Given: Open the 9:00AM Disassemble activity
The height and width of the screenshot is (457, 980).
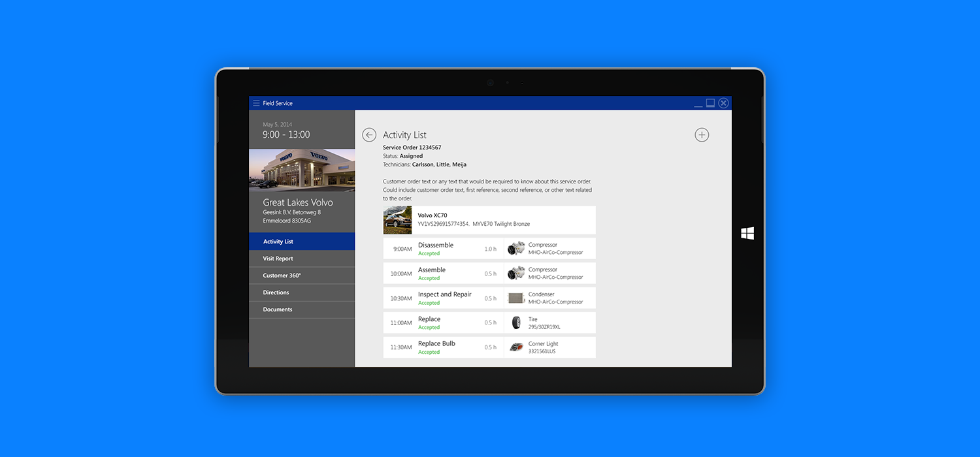Looking at the screenshot, I should coord(489,249).
